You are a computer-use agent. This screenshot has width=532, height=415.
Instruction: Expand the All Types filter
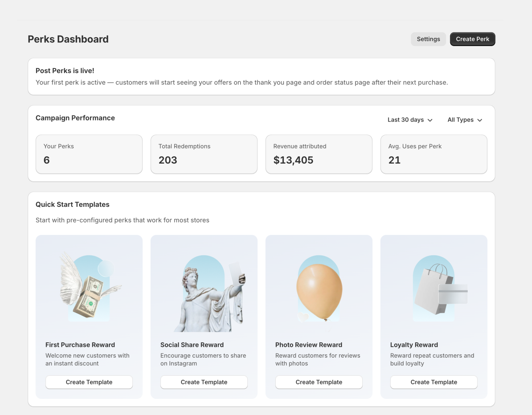point(465,120)
